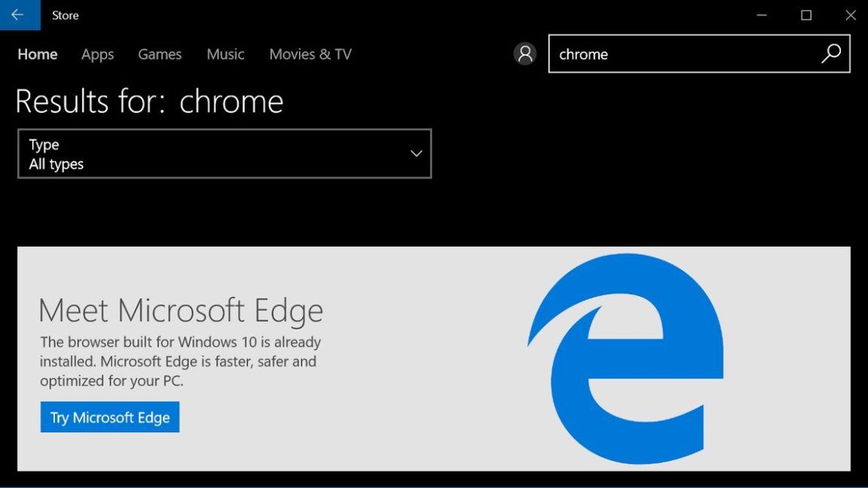Switch to the Apps tab
Screen dimensions: 868x488
pos(97,54)
